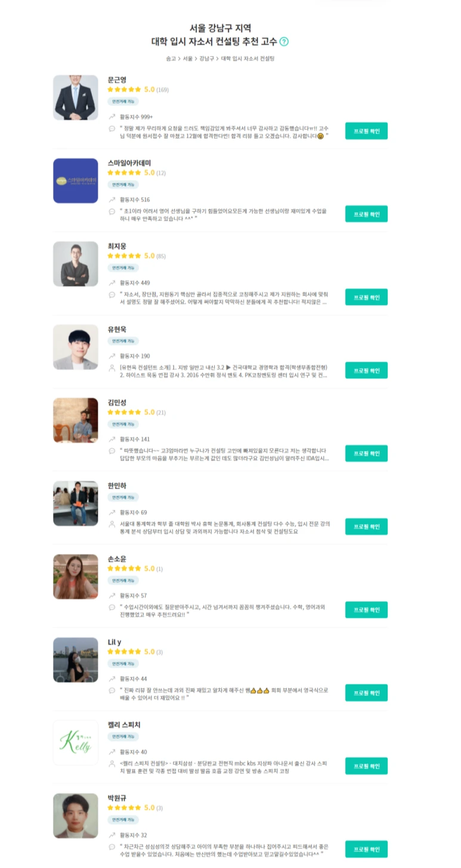Open the 스마일아카데미 logo thumbnail

coord(75,181)
